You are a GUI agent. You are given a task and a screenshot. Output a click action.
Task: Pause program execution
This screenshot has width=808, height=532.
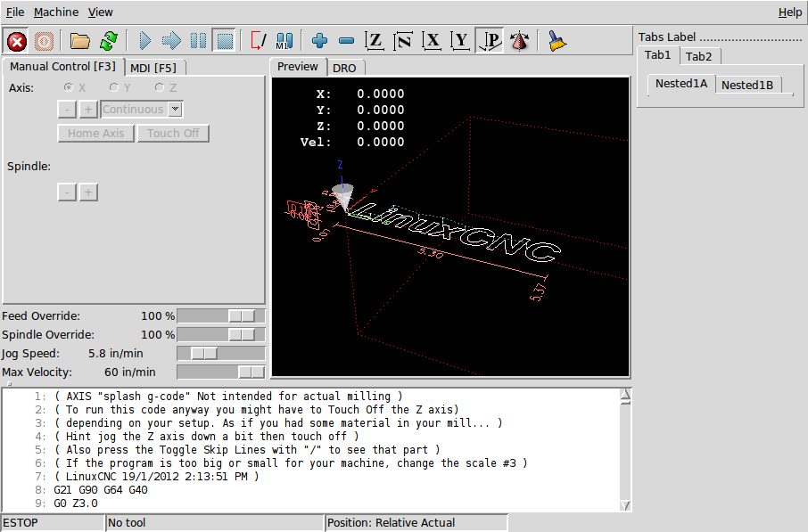point(198,41)
